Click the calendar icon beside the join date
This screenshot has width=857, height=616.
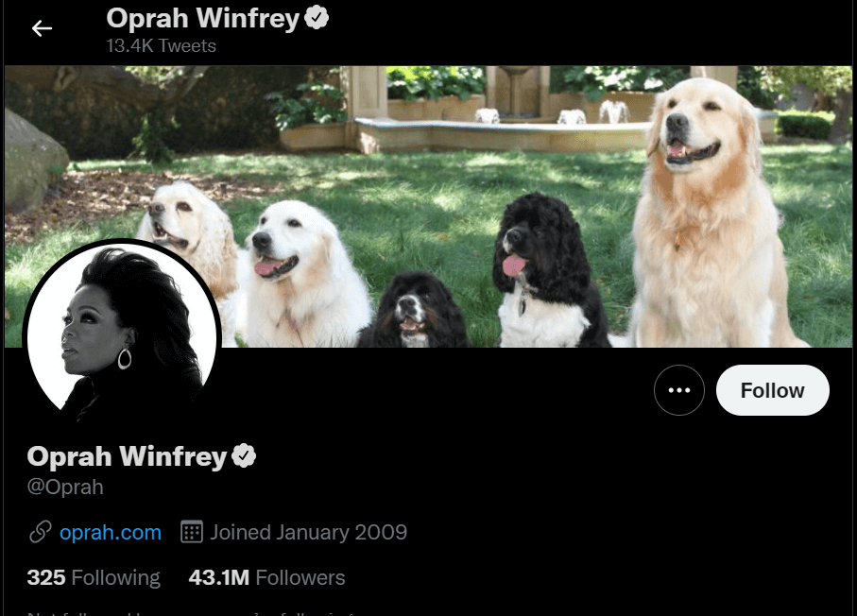pyautogui.click(x=192, y=532)
